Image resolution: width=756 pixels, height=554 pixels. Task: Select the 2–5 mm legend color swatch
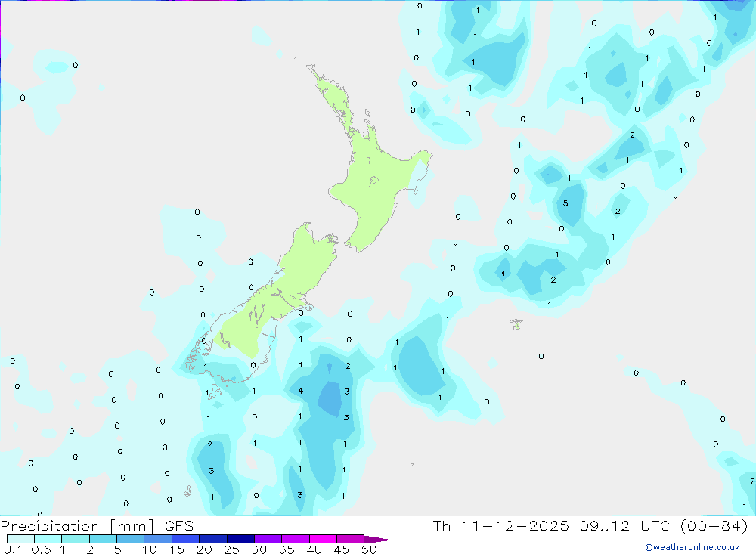point(103,539)
